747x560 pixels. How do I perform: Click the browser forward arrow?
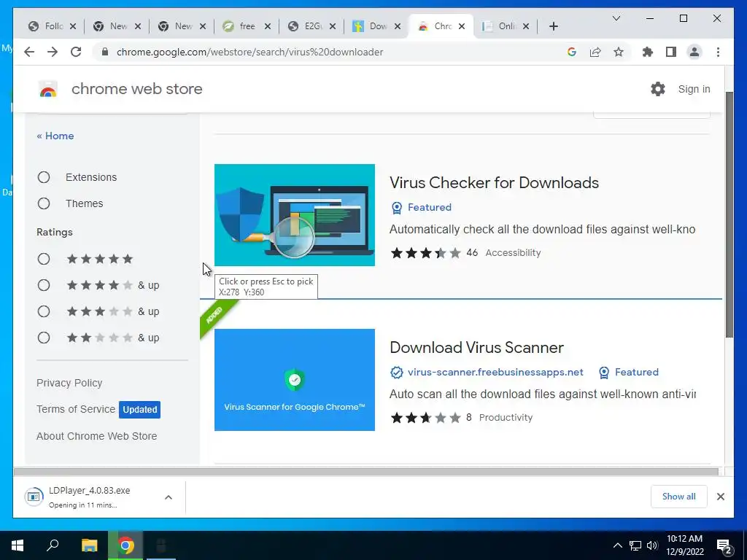[53, 52]
